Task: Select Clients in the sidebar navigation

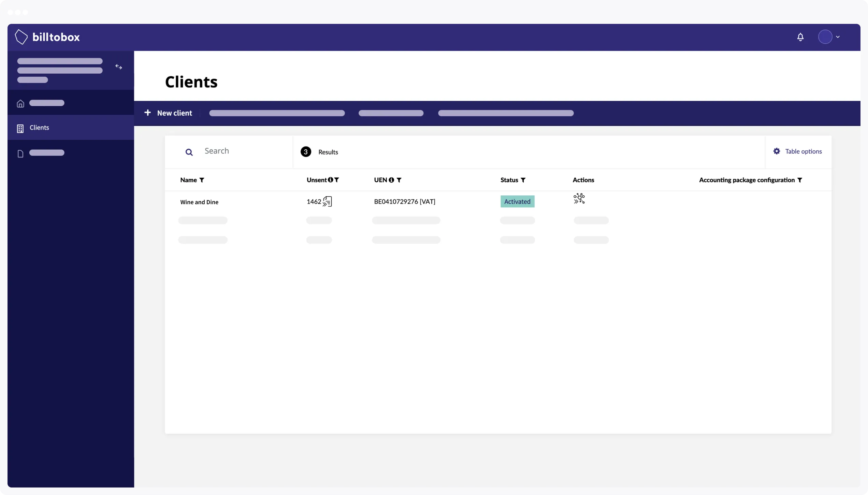Action: click(x=39, y=127)
